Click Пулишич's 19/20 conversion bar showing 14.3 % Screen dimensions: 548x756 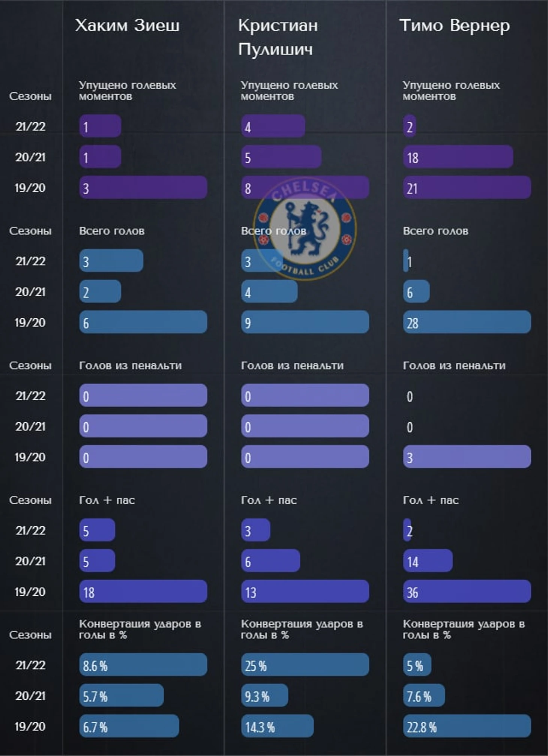pos(277,726)
